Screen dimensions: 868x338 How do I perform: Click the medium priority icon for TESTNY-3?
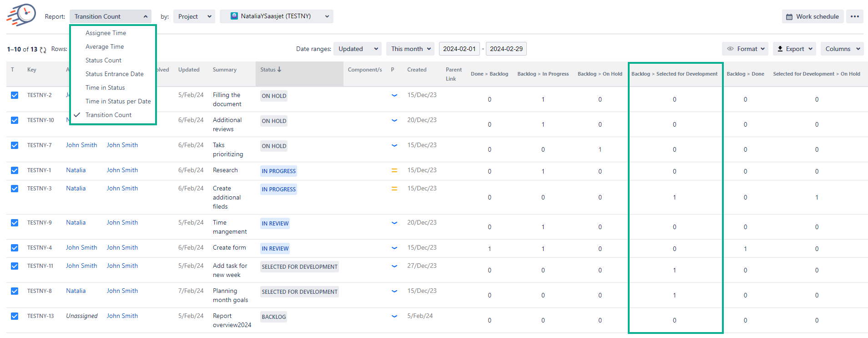tap(394, 189)
